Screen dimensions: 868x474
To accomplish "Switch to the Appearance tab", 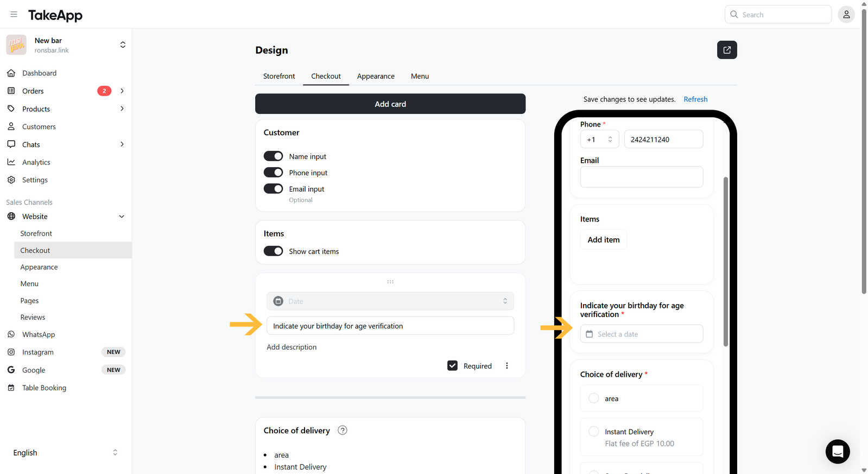I will 376,76.
